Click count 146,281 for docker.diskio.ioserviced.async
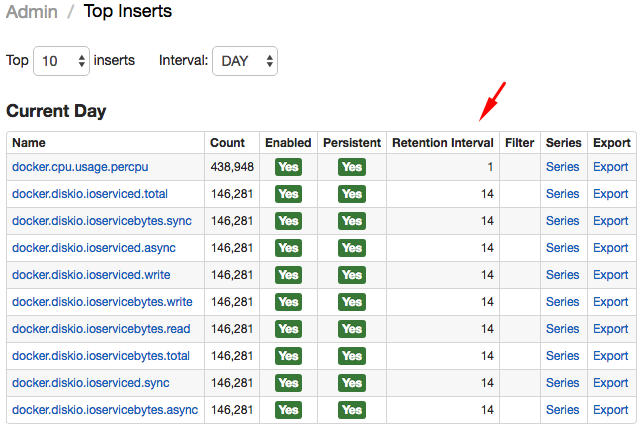 [232, 248]
